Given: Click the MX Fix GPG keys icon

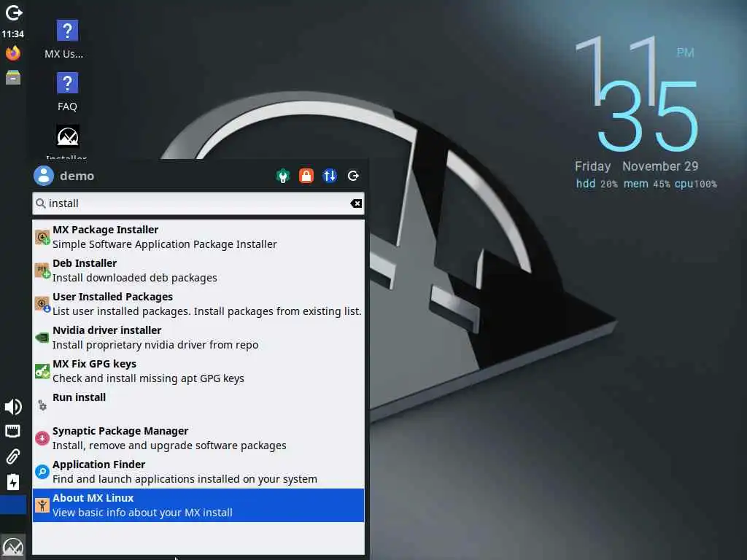Looking at the screenshot, I should click(42, 371).
